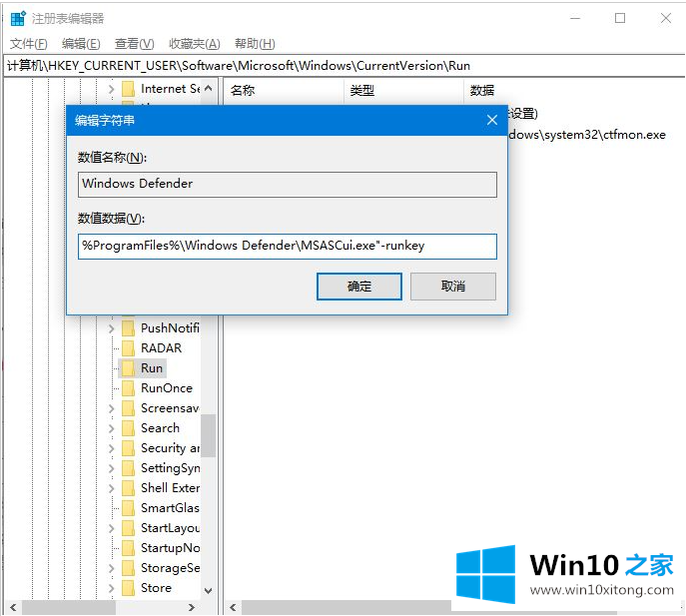Click the StartLayou... folder icon
686x616 pixels.
[x=128, y=528]
